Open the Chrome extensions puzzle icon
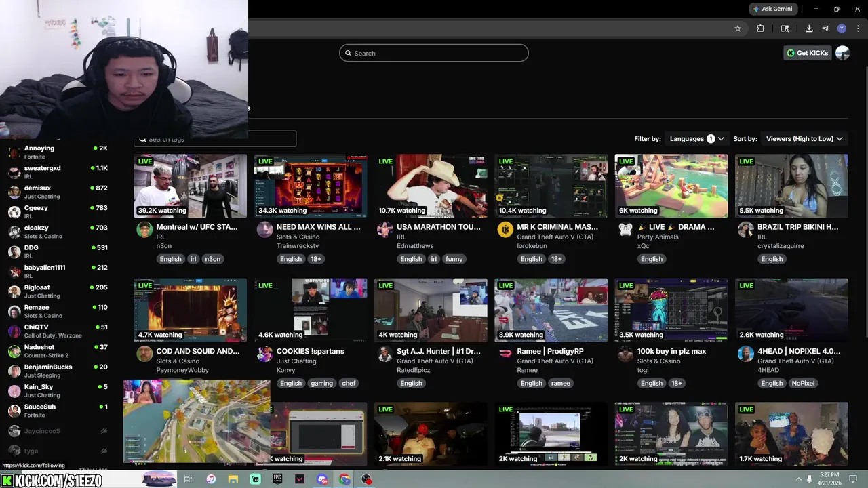Image resolution: width=868 pixels, height=488 pixels. (x=760, y=28)
